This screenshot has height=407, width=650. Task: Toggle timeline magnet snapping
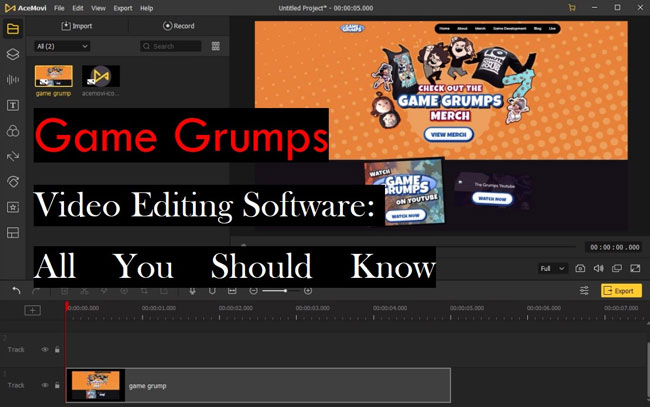[212, 291]
